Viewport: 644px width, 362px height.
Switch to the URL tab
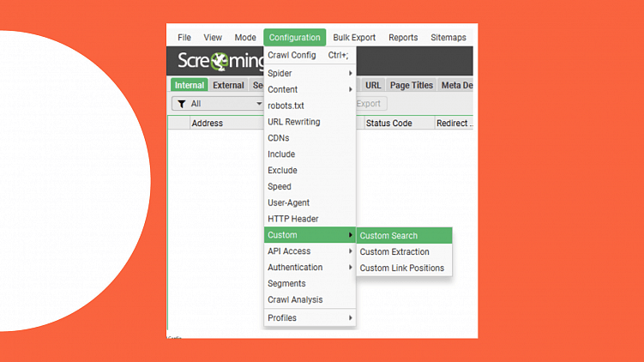coord(373,85)
